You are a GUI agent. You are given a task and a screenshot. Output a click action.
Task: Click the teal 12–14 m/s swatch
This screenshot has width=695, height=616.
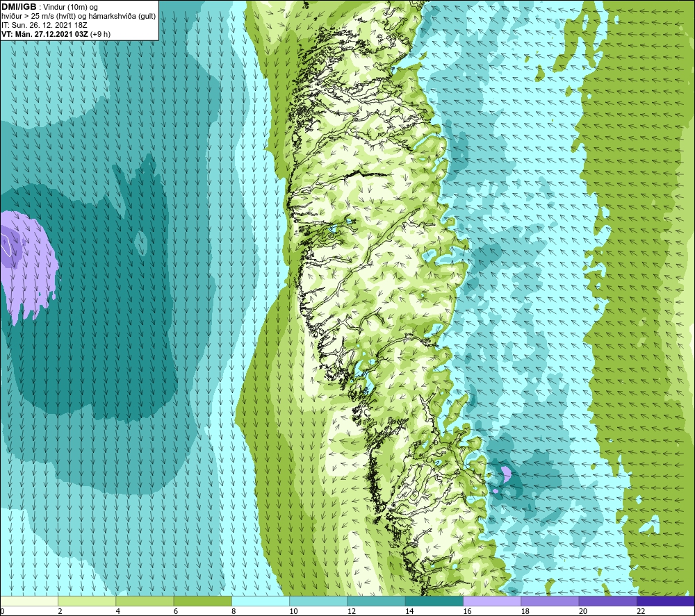pyautogui.click(x=376, y=601)
